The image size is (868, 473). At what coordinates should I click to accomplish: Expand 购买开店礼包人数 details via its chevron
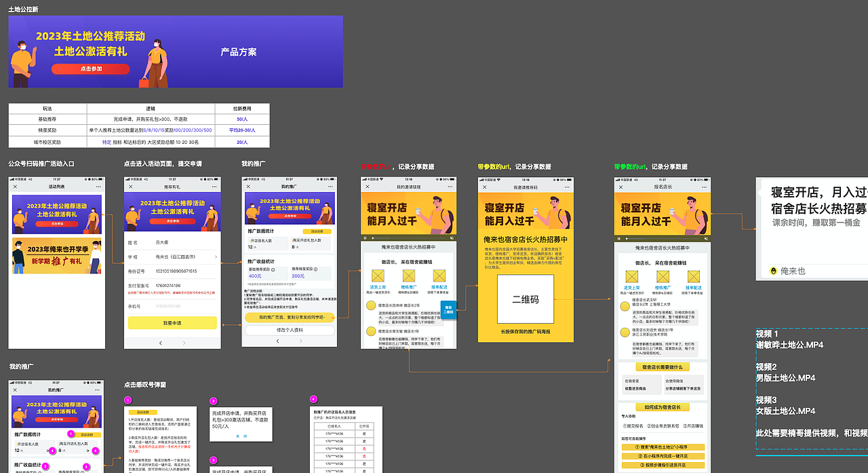coord(87,451)
